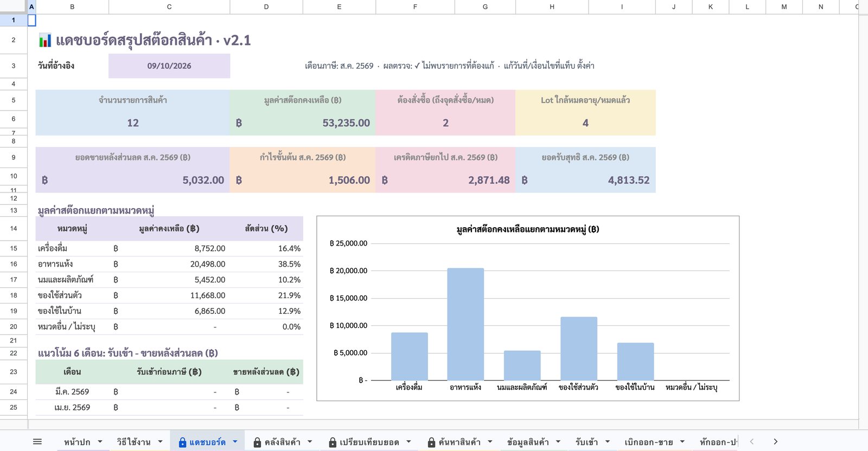Viewport: 868px width, 451px height.
Task: Click the lock icon on แดชบอร์ด tab
Action: click(182, 442)
